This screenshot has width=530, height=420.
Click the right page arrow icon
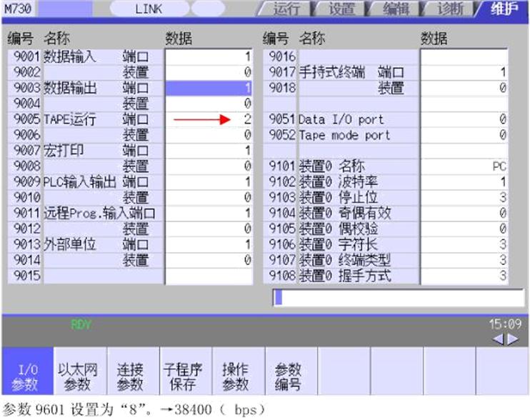tap(513, 339)
